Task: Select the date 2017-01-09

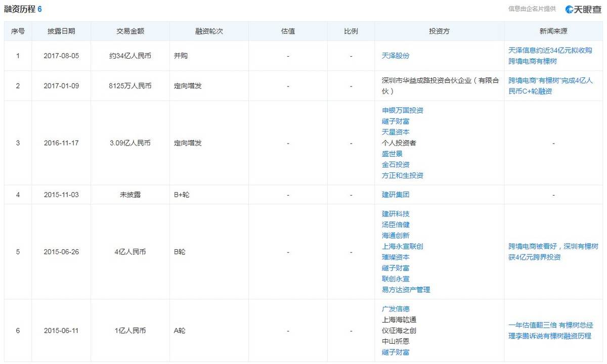Action: [61, 86]
